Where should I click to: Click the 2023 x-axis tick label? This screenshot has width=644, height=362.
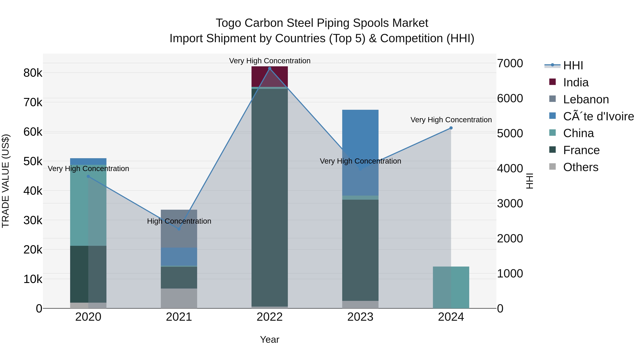click(x=360, y=317)
